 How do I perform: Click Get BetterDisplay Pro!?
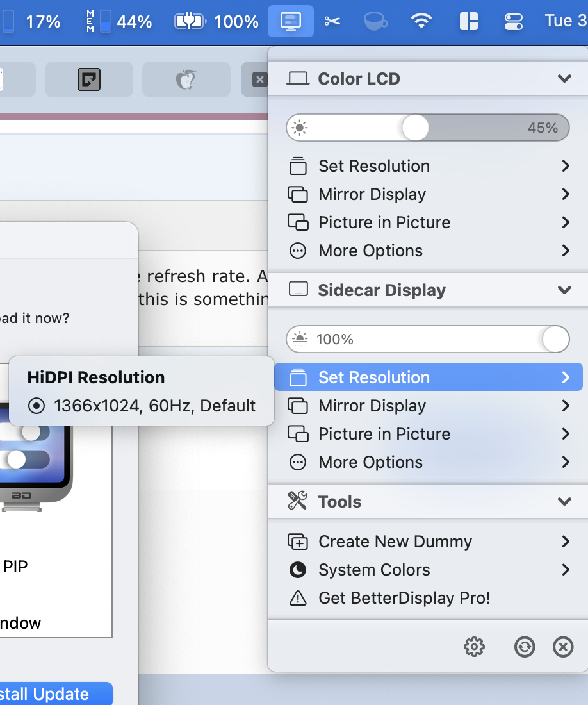click(429, 598)
